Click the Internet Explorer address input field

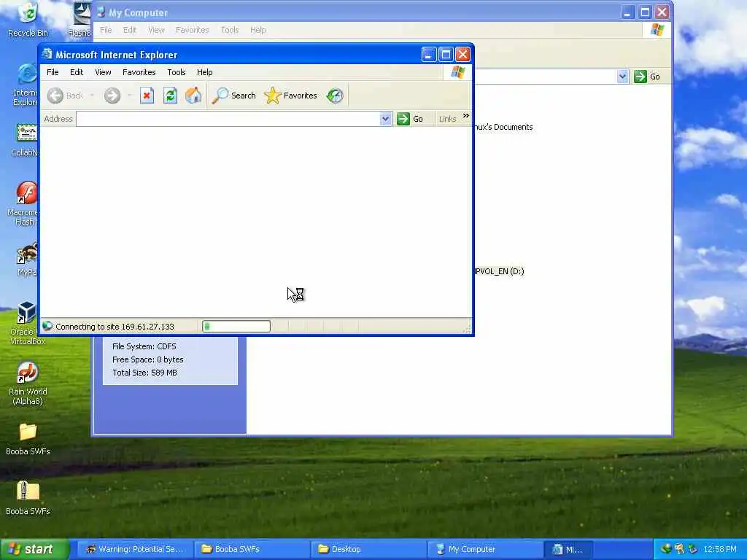point(228,119)
